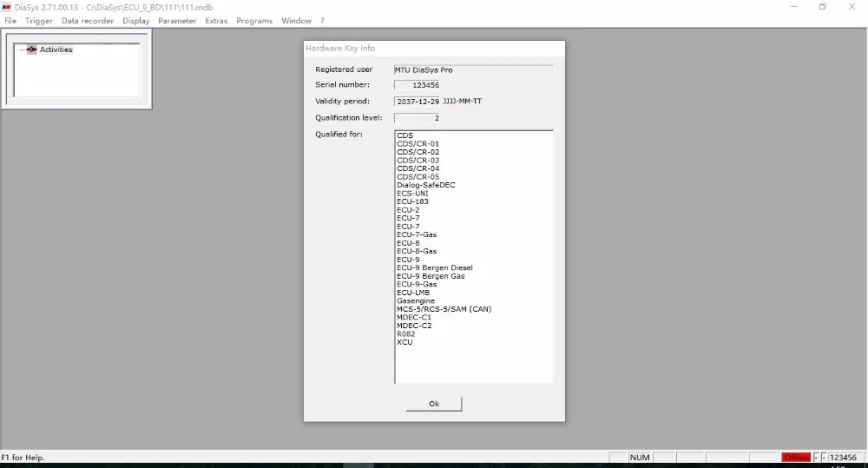Viewport: 868px width, 468px height.
Task: Select ECU-9 in the list
Action: click(408, 260)
